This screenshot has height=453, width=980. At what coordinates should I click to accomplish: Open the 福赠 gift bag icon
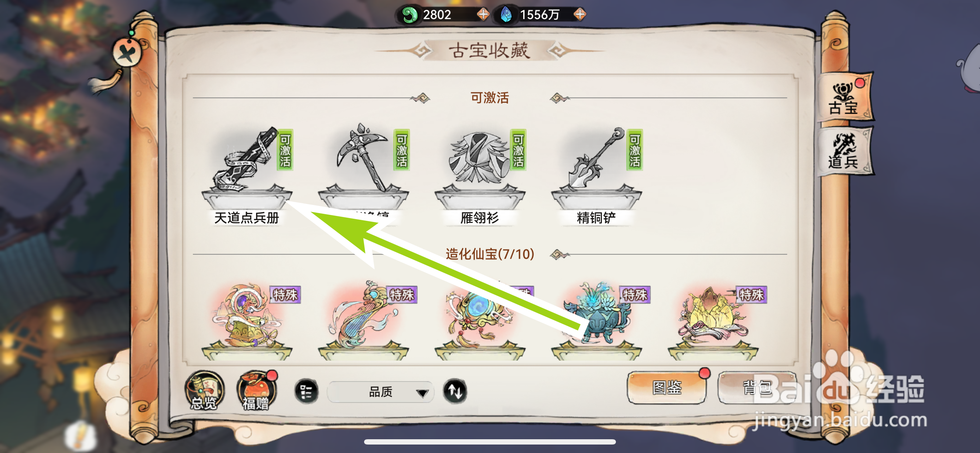256,391
